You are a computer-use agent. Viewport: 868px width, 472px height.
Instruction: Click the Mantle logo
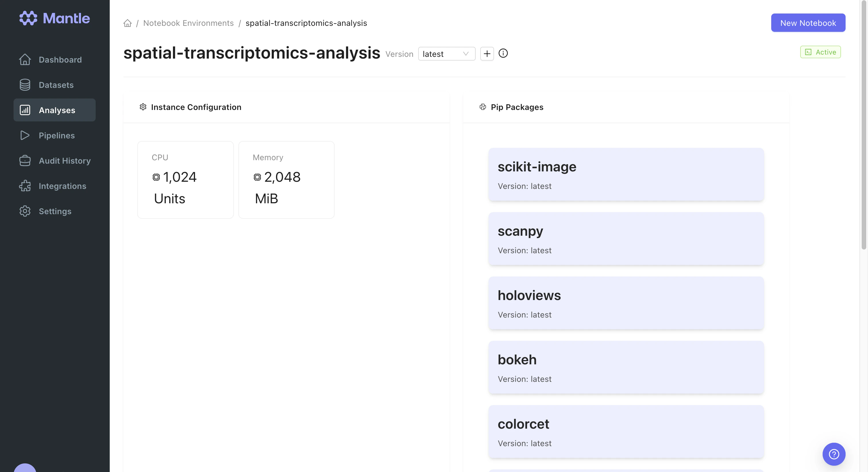point(55,18)
